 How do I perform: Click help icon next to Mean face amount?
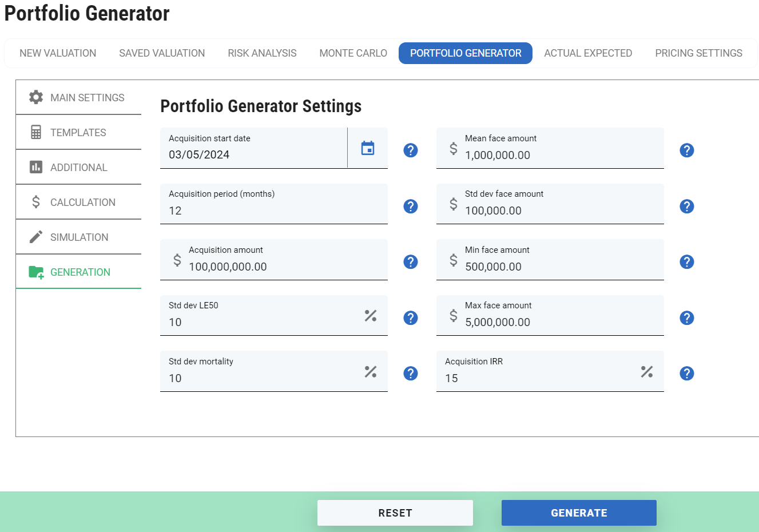(x=686, y=150)
